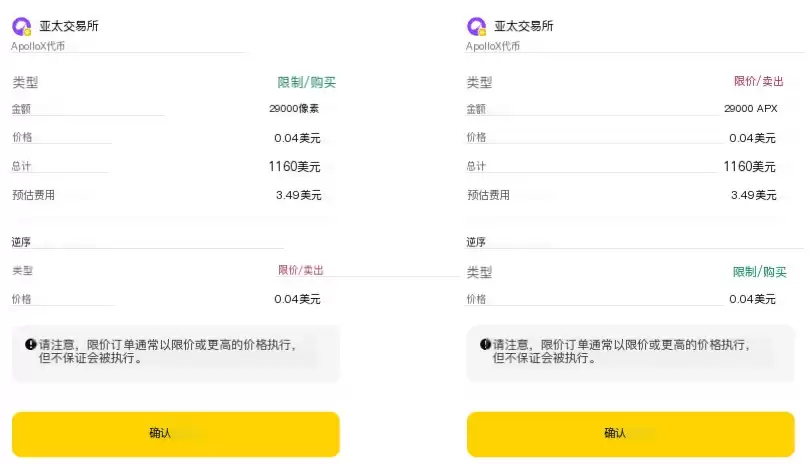Screen dimensions: 809x465
Task: Click the left panel 1160美元 total
Action: [294, 166]
